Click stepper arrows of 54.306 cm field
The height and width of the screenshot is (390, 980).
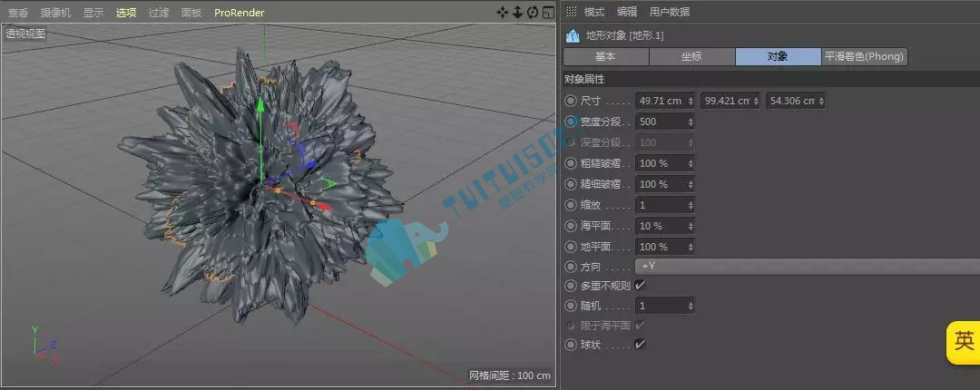(x=821, y=101)
